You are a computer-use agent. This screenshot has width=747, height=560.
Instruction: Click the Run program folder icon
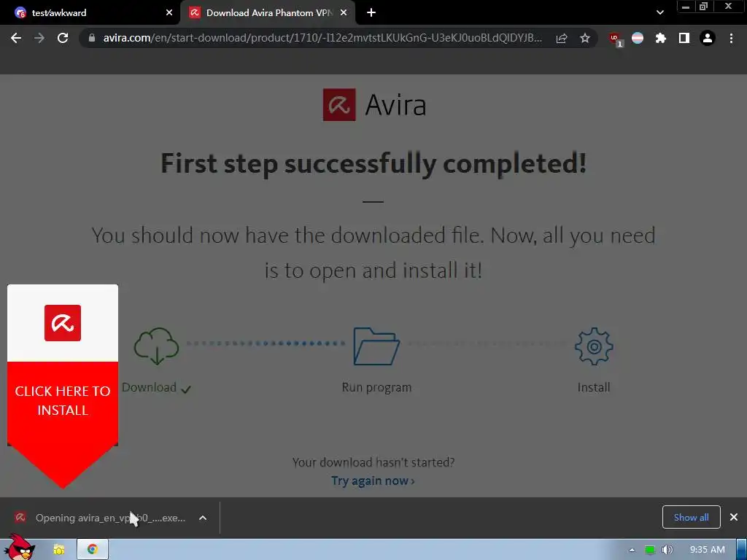pyautogui.click(x=376, y=346)
